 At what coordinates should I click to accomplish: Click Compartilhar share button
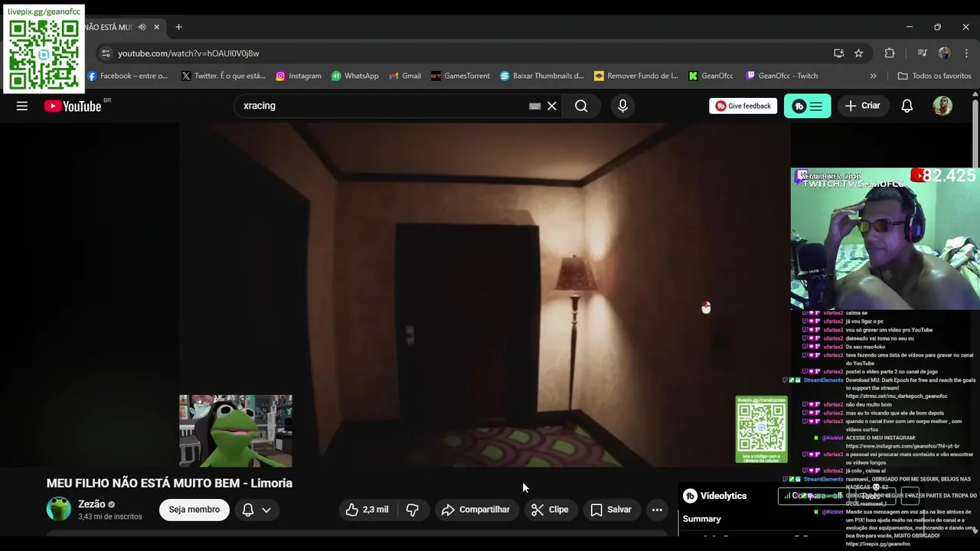pos(476,510)
